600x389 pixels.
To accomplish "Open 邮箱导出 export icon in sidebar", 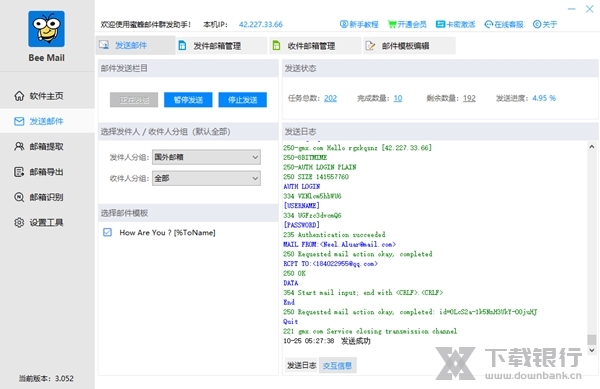I will coord(19,172).
